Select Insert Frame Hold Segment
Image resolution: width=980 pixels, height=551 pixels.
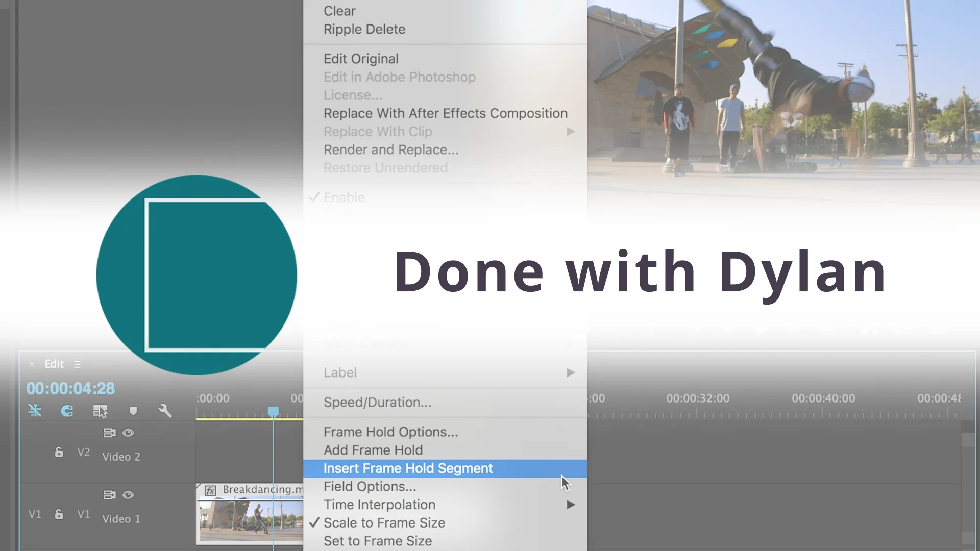pos(445,468)
